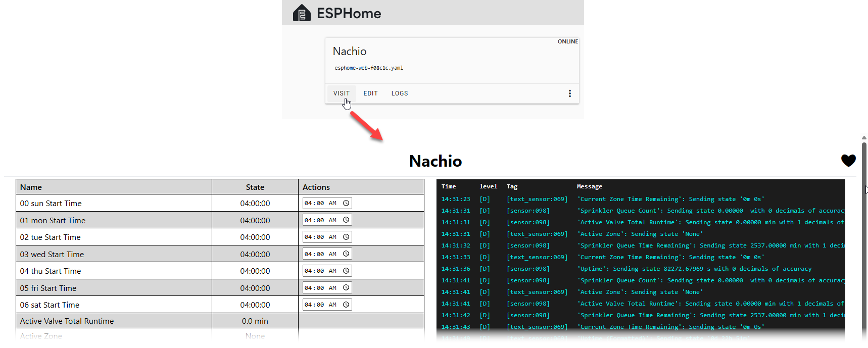Image resolution: width=868 pixels, height=348 pixels.
Task: Click the log timestamp 14:31:43
Action: coord(456,327)
